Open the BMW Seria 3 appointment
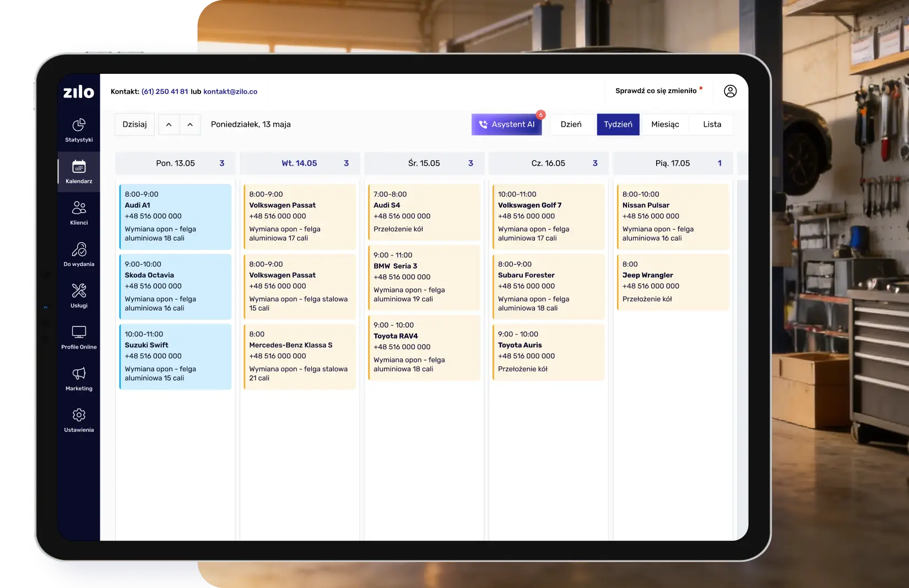909x588 pixels. tap(424, 277)
